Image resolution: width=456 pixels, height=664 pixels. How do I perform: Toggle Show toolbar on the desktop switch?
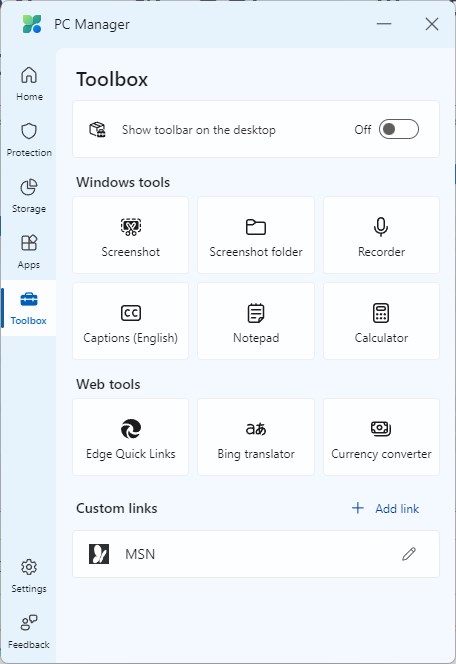tap(398, 129)
